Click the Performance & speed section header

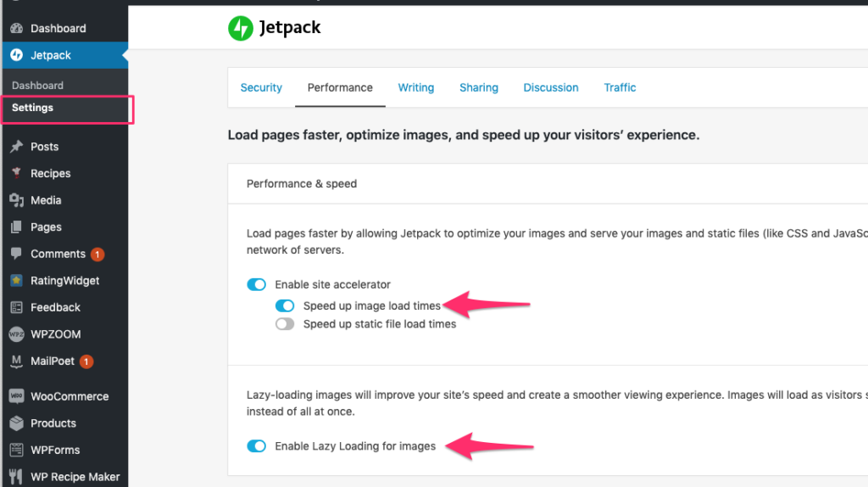pyautogui.click(x=302, y=183)
